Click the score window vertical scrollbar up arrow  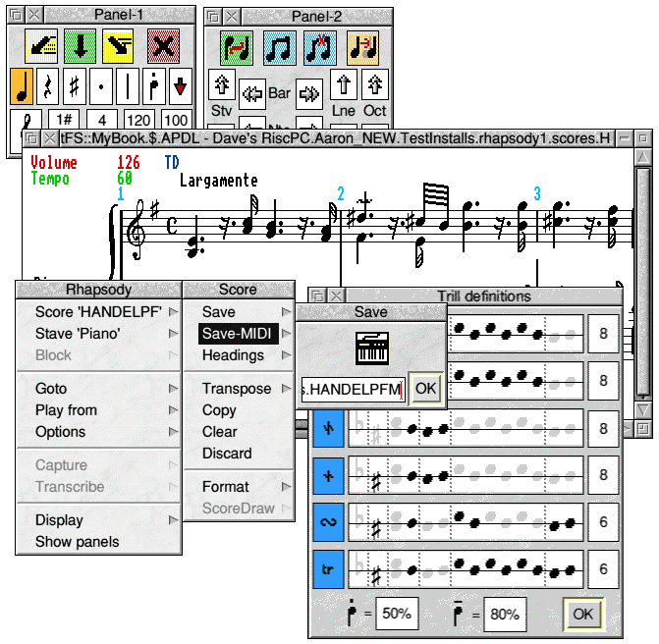[643, 157]
